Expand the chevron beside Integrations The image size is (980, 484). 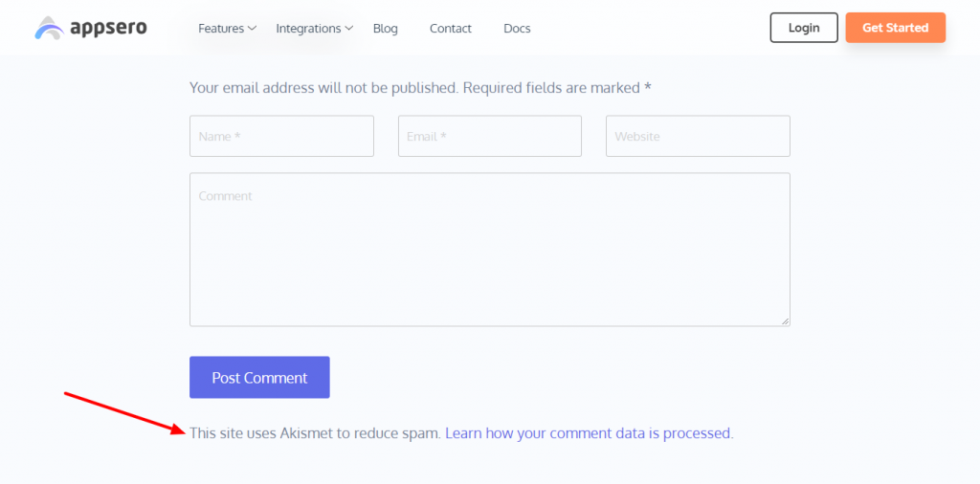tap(348, 28)
